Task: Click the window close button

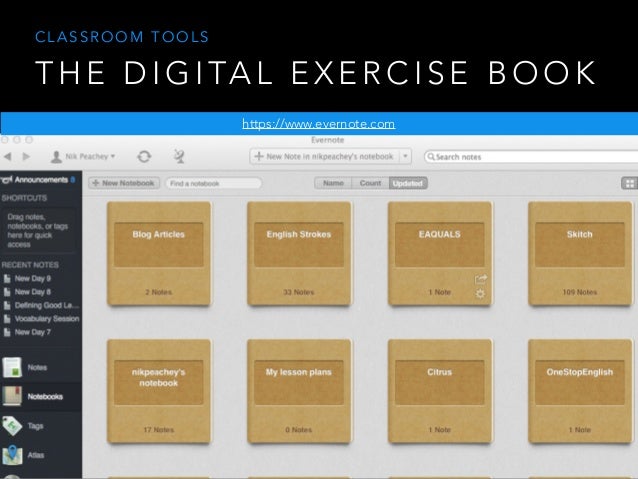Action: pos(4,140)
